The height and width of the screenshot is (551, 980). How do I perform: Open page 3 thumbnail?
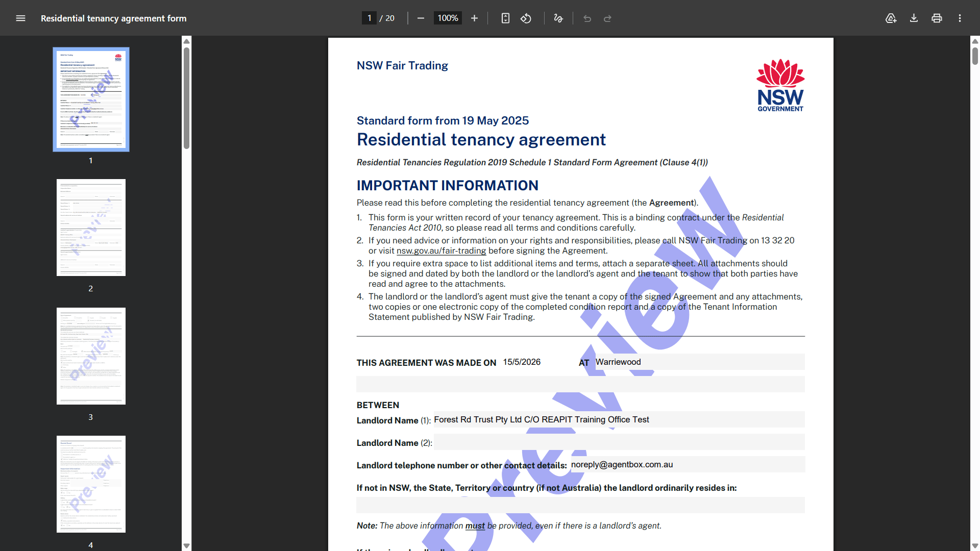(91, 356)
